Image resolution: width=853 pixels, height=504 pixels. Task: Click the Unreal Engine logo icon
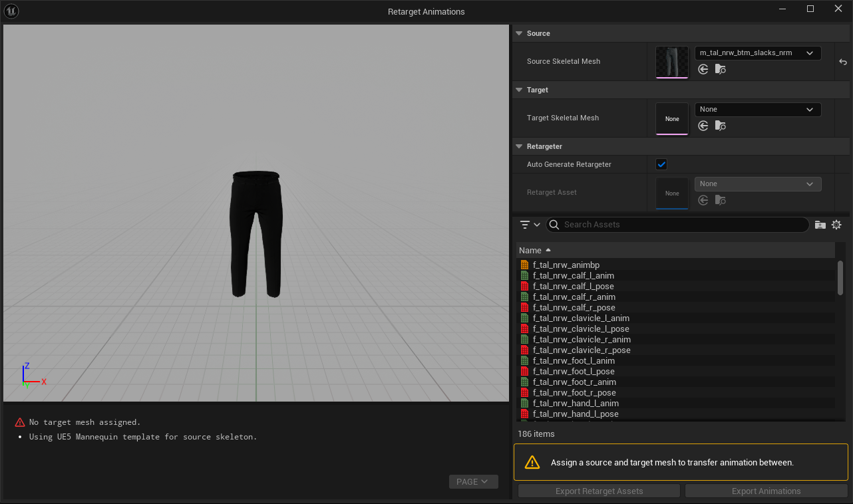coord(11,11)
